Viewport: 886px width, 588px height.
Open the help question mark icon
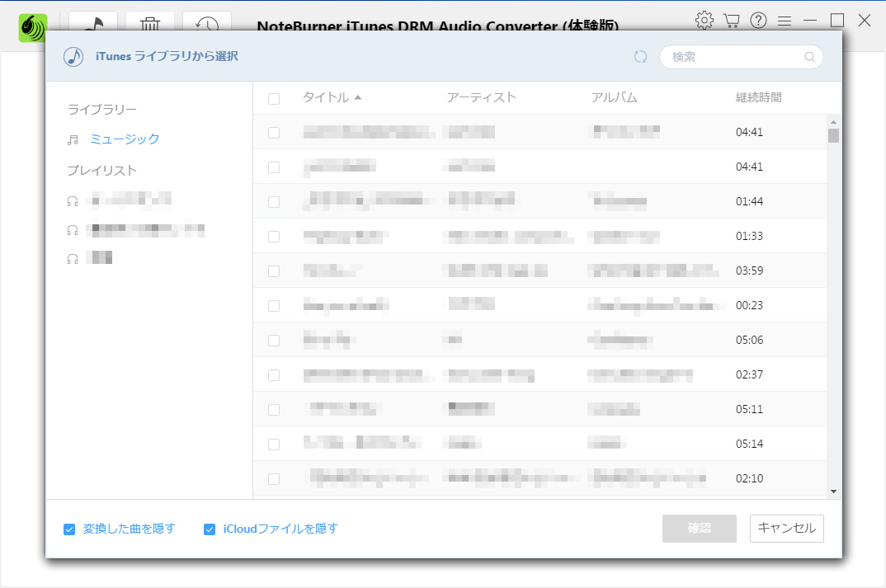(x=758, y=21)
